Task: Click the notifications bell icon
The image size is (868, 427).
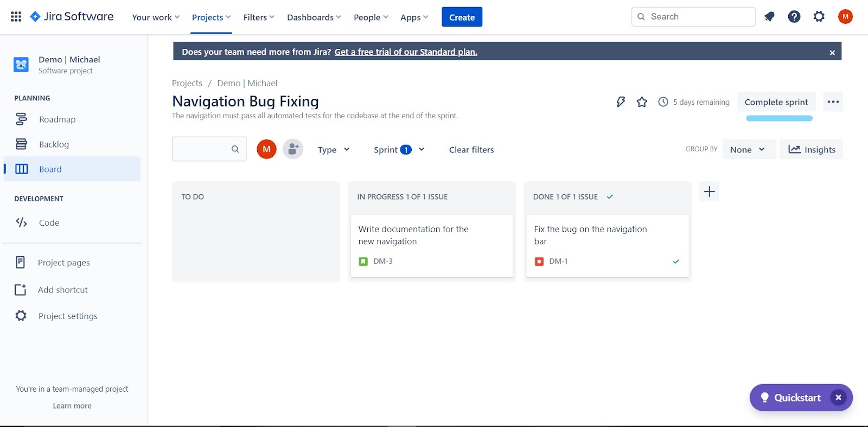Action: point(769,17)
